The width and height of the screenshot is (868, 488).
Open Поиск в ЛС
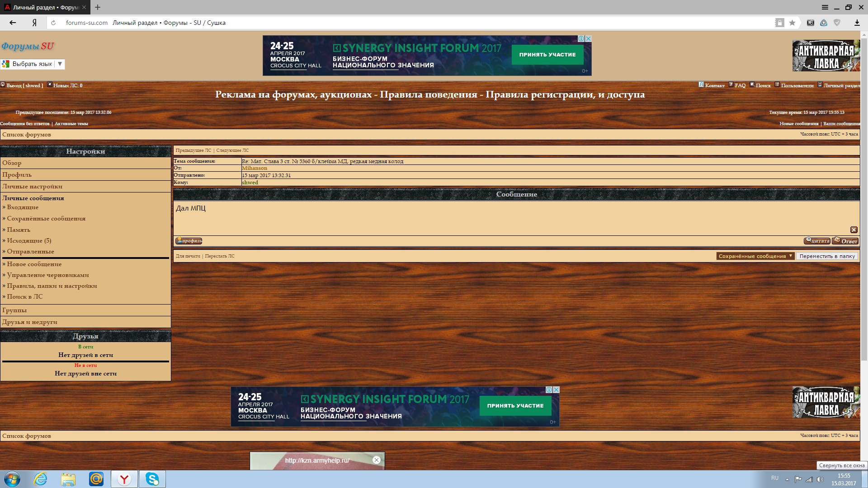coord(25,296)
